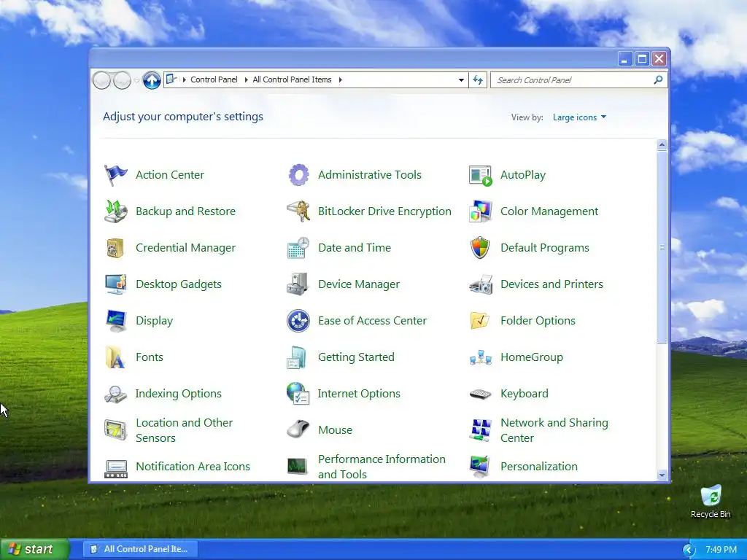747x560 pixels.
Task: Open the Date and Time calendar icon
Action: click(x=298, y=248)
